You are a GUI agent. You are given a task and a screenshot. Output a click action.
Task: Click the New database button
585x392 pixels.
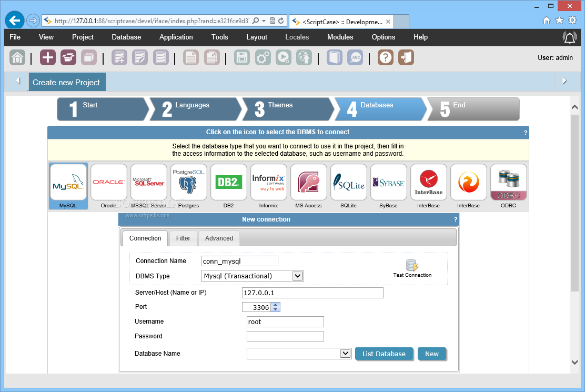pyautogui.click(x=432, y=354)
